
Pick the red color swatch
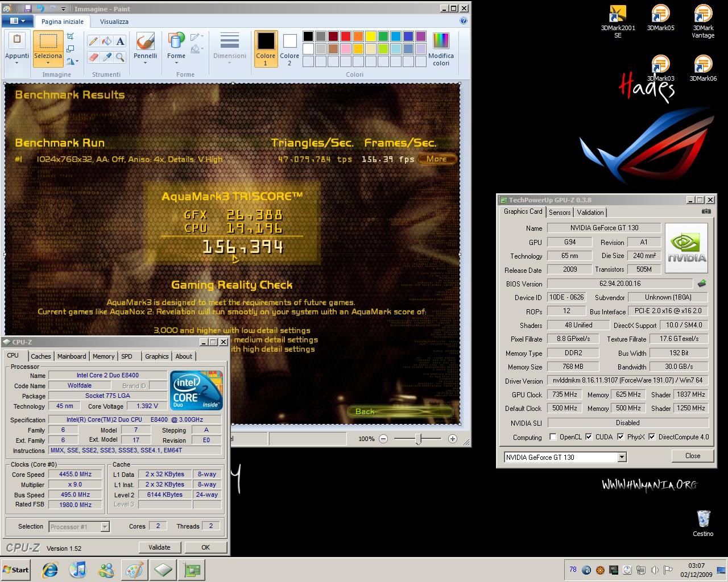(345, 36)
